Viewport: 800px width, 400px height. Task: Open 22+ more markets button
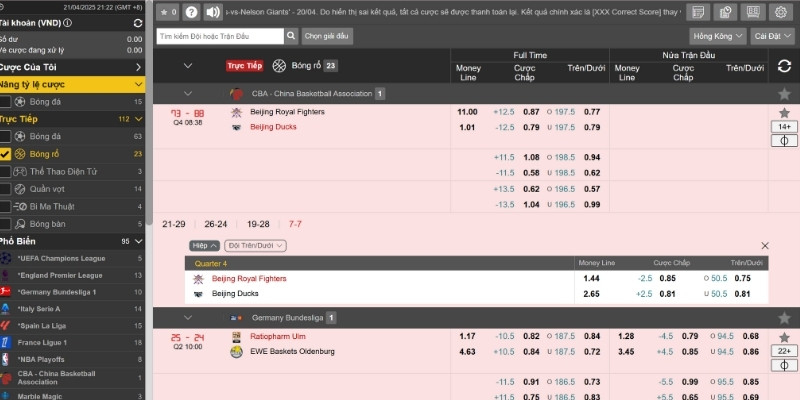tap(784, 351)
